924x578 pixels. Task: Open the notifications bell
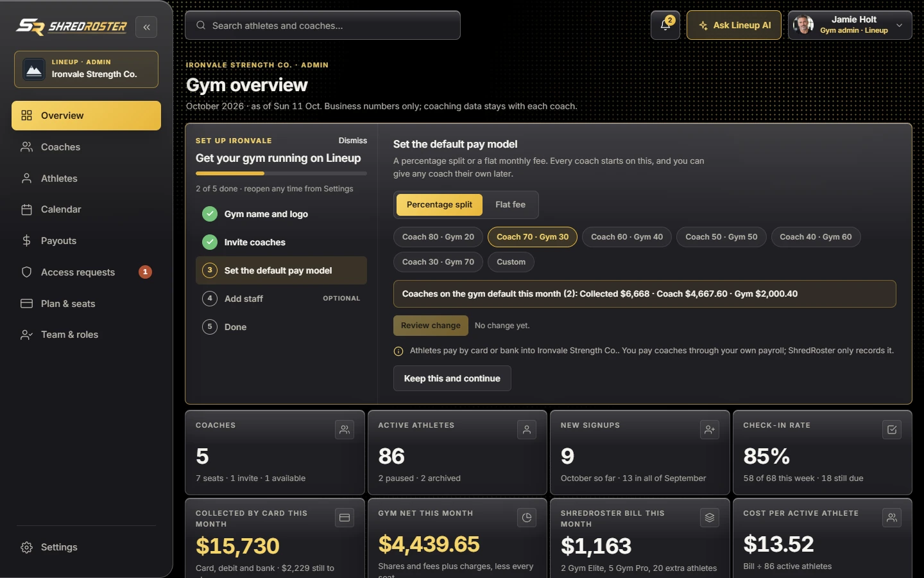[x=665, y=25]
